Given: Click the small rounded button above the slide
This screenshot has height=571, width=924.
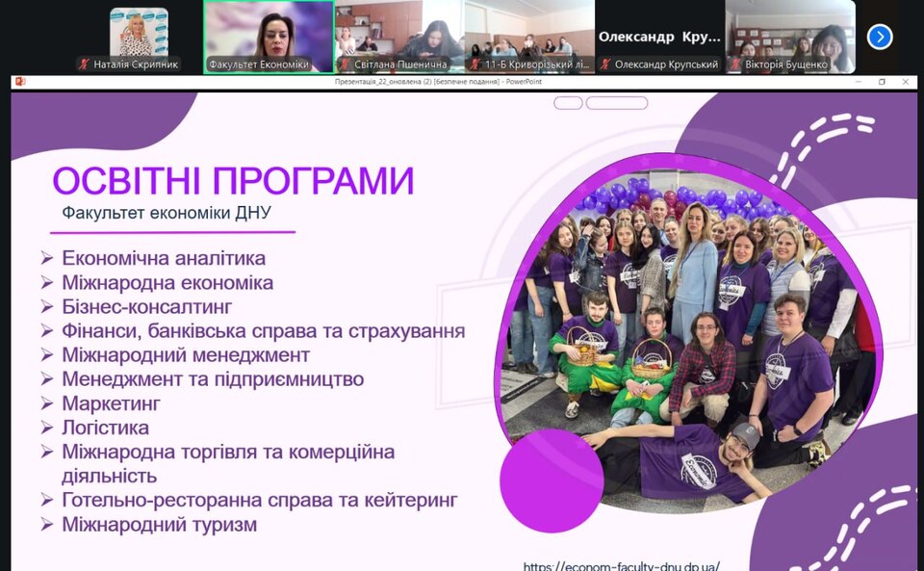Looking at the screenshot, I should 568,103.
